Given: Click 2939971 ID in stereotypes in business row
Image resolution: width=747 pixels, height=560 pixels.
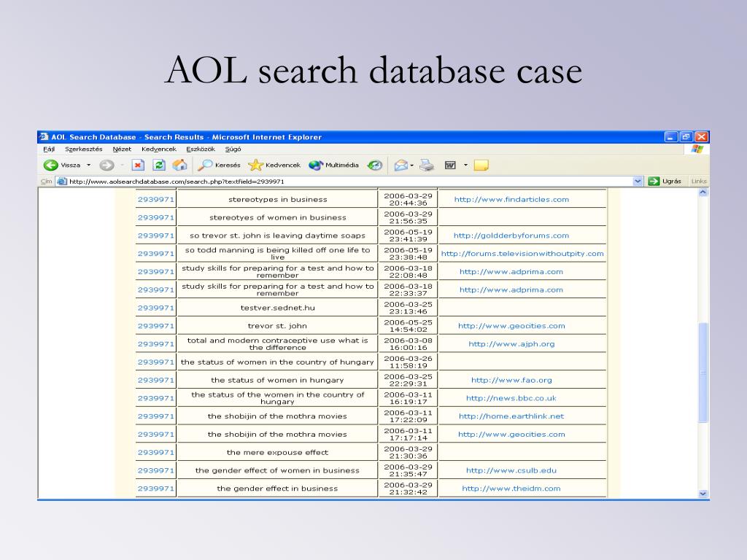Looking at the screenshot, I should pos(156,200).
